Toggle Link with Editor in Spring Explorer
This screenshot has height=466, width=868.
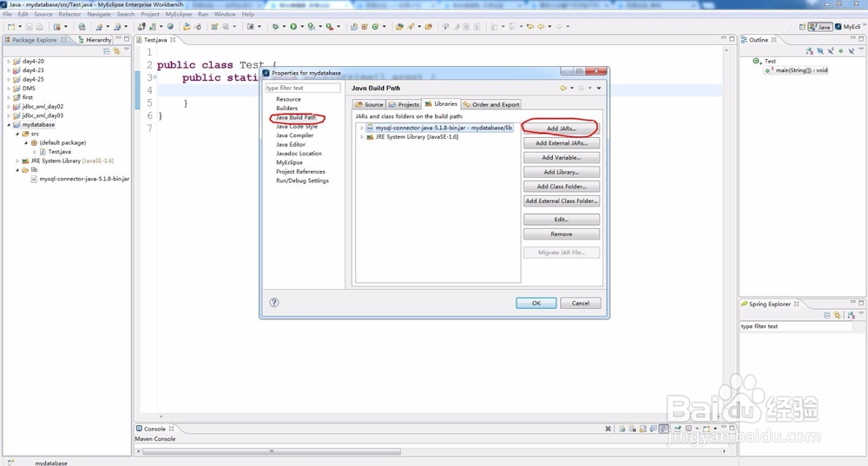pyautogui.click(x=837, y=316)
